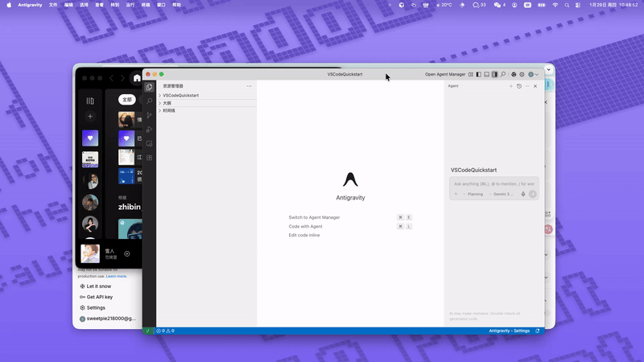Image resolution: width=644 pixels, height=362 pixels.
Task: Focus the Ask anything agent input
Action: click(494, 184)
